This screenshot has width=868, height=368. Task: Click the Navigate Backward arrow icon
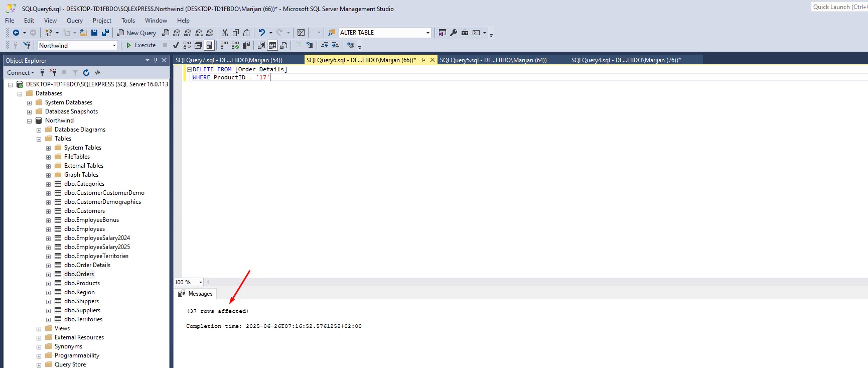point(16,33)
